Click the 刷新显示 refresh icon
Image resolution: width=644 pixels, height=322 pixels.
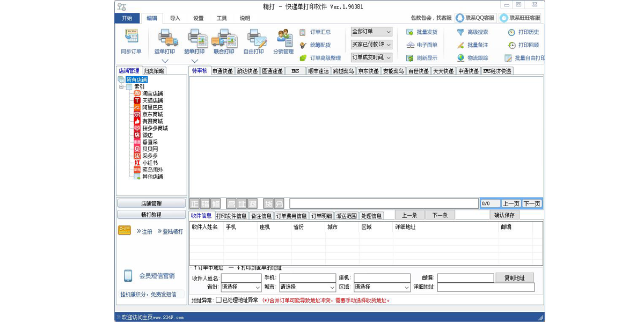click(410, 58)
